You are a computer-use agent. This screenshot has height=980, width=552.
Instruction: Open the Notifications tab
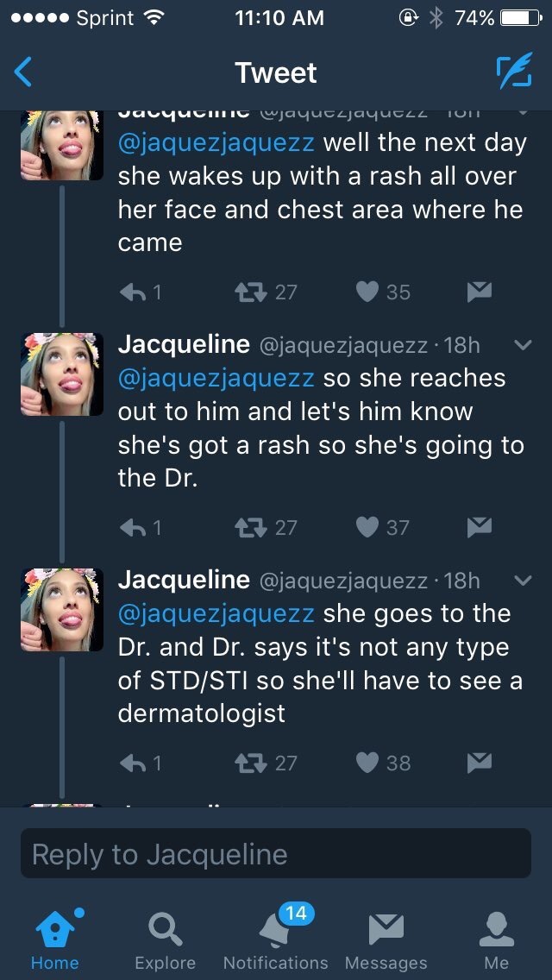click(x=275, y=941)
